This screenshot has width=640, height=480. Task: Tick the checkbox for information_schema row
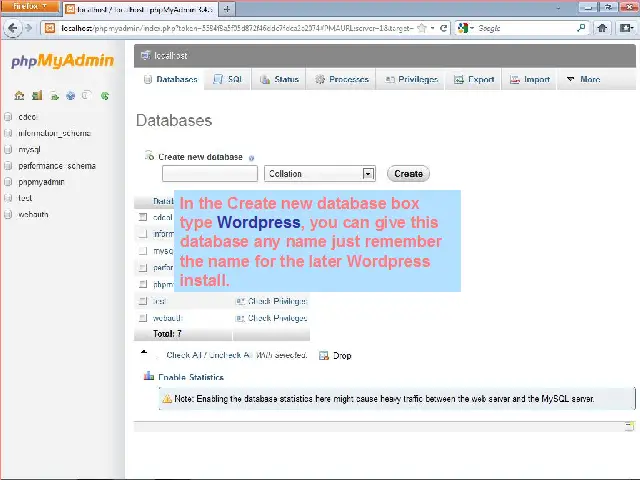[143, 234]
